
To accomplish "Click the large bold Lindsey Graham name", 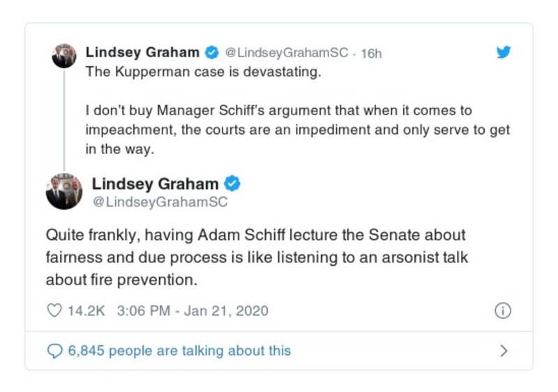I will point(155,184).
